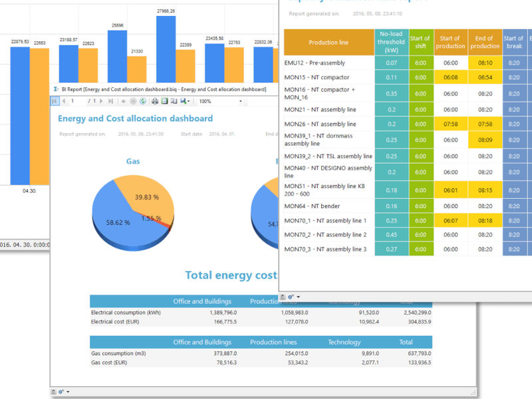Image resolution: width=532 pixels, height=399 pixels.
Task: Toggle print layout view
Action: pyautogui.click(x=164, y=101)
